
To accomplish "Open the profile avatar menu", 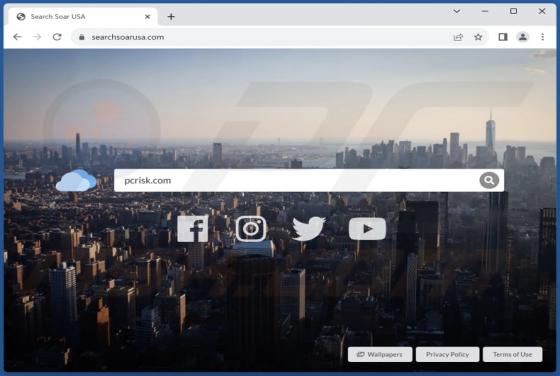I will tap(523, 37).
